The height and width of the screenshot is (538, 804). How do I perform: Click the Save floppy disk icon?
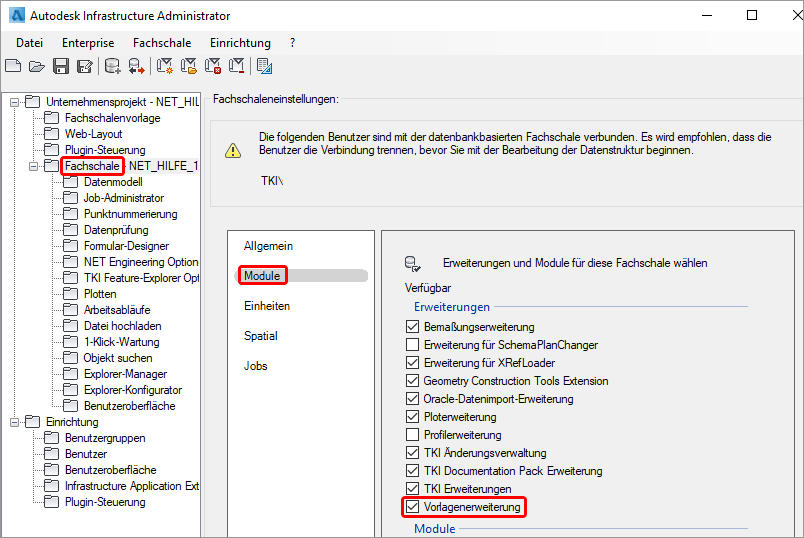[61, 66]
